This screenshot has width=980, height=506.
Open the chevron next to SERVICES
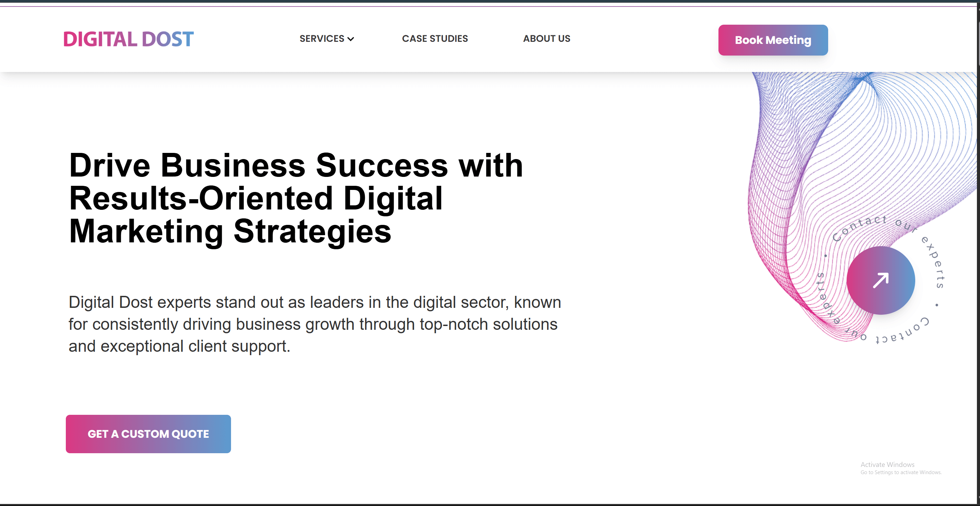tap(351, 38)
